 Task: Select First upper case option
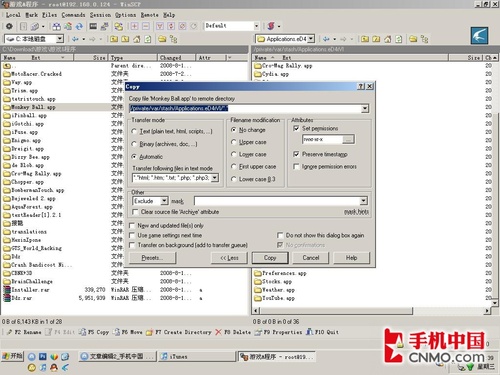(234, 166)
